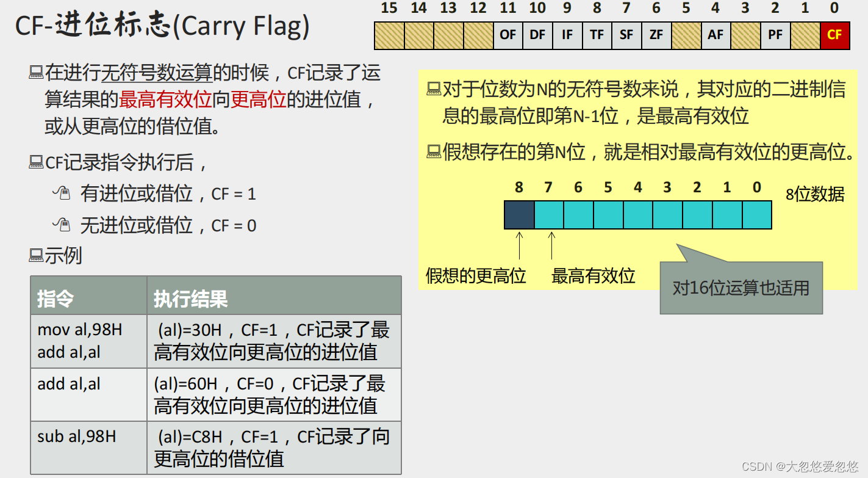Click the cyan bit 7 box in 8位数据
The image size is (868, 478).
pos(549,215)
